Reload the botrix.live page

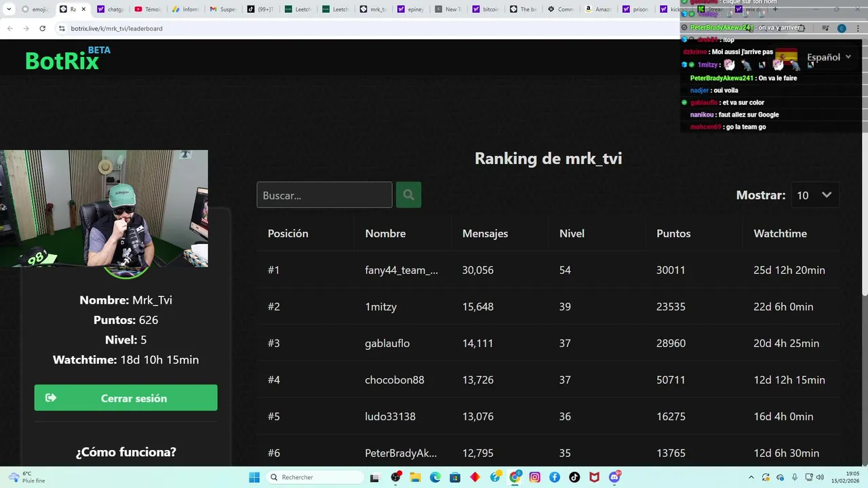pyautogui.click(x=42, y=28)
